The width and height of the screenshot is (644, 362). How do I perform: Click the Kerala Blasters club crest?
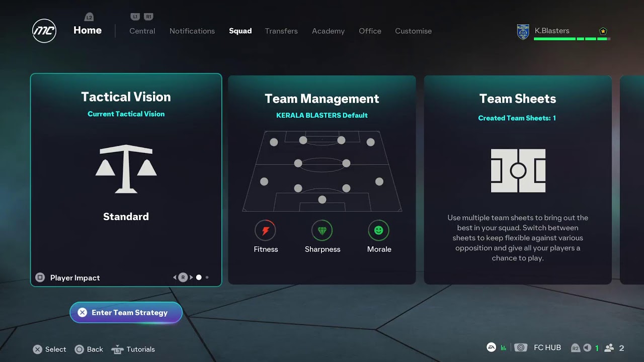523,32
